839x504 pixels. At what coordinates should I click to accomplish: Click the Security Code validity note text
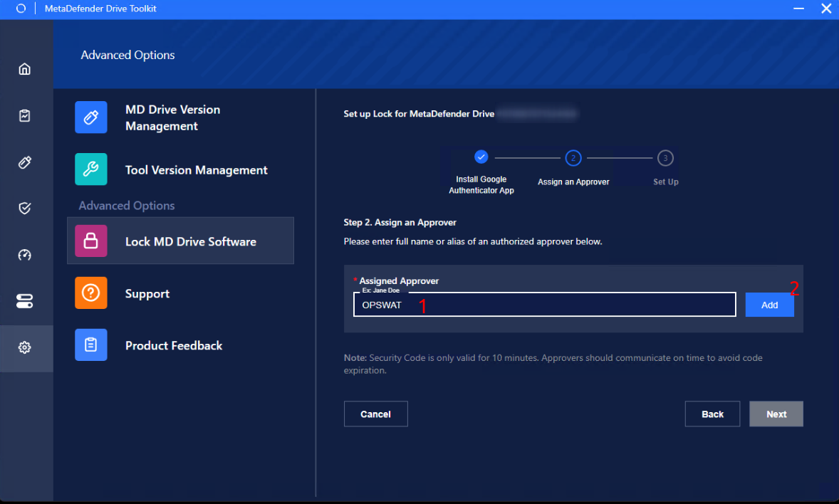[x=553, y=364]
